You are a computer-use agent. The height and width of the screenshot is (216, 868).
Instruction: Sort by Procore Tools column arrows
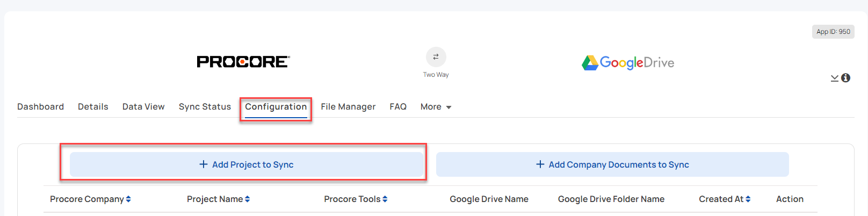tap(385, 199)
